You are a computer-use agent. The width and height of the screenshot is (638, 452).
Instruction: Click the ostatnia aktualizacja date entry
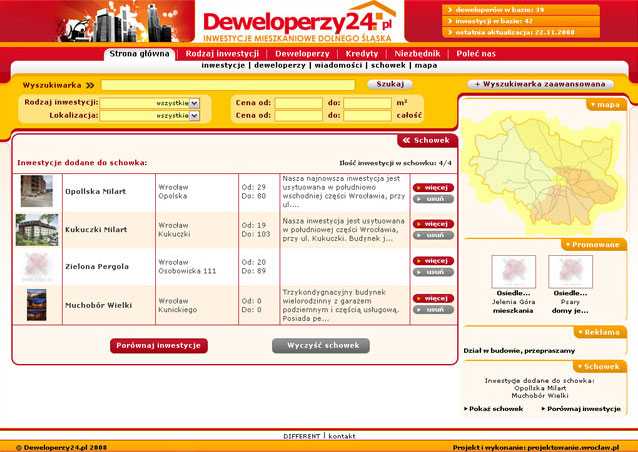point(521,33)
